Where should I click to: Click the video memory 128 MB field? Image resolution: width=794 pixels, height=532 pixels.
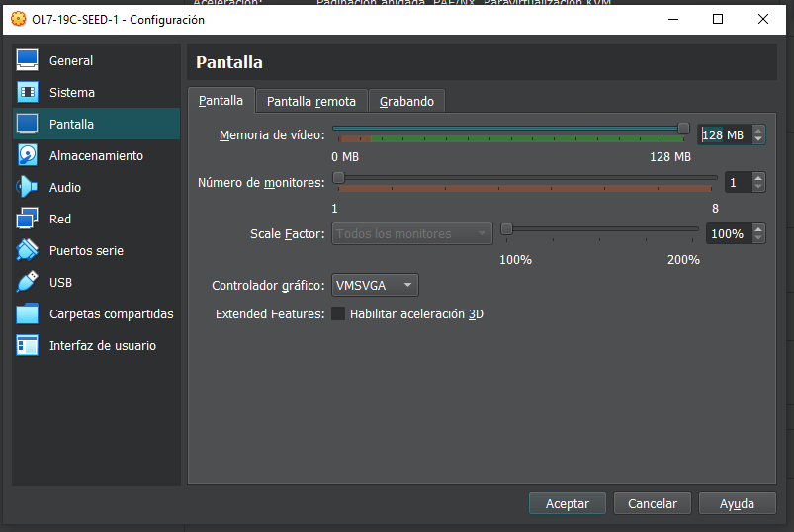click(x=724, y=134)
